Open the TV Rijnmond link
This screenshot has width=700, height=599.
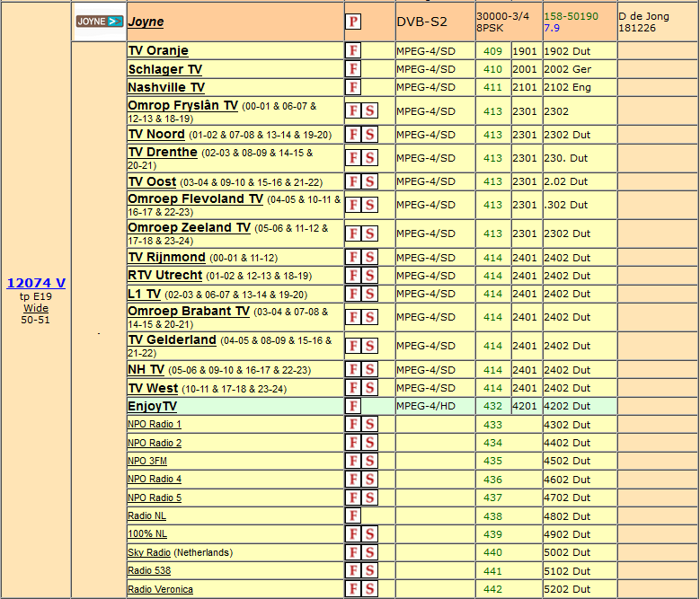[166, 258]
